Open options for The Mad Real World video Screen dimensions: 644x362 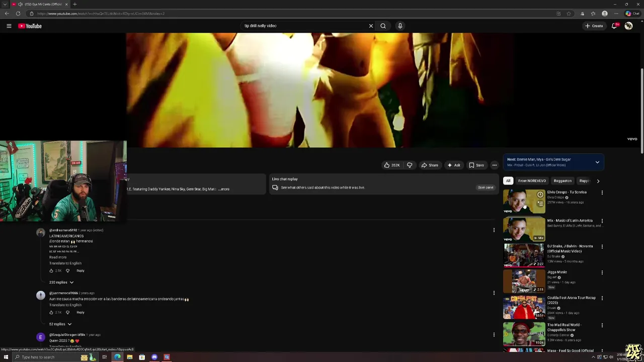click(x=602, y=325)
